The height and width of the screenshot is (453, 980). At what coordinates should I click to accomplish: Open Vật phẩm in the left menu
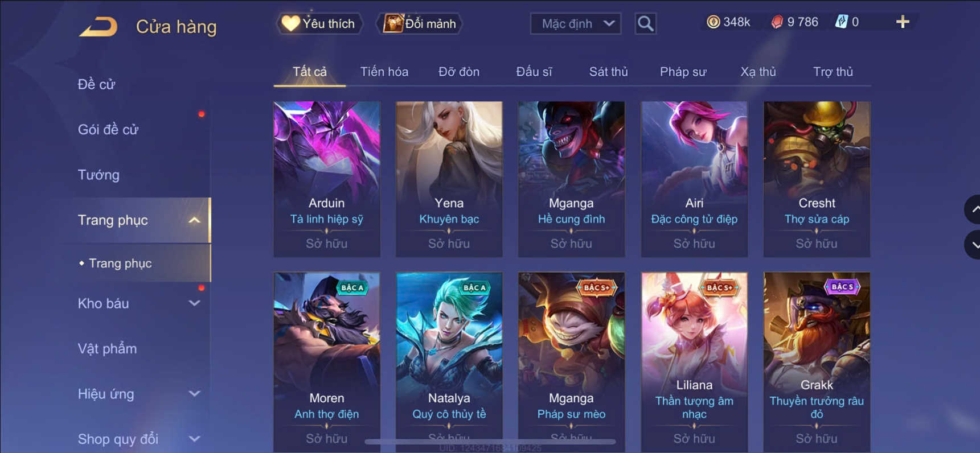(107, 348)
